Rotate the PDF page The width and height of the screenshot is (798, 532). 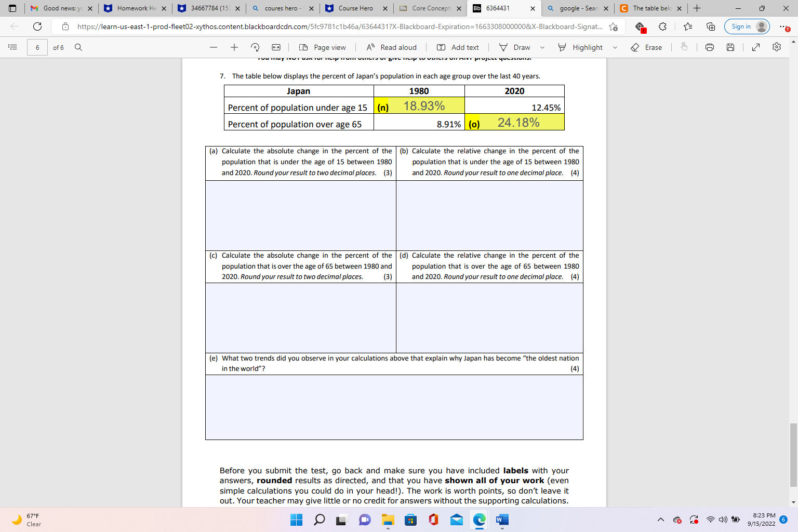coord(254,47)
